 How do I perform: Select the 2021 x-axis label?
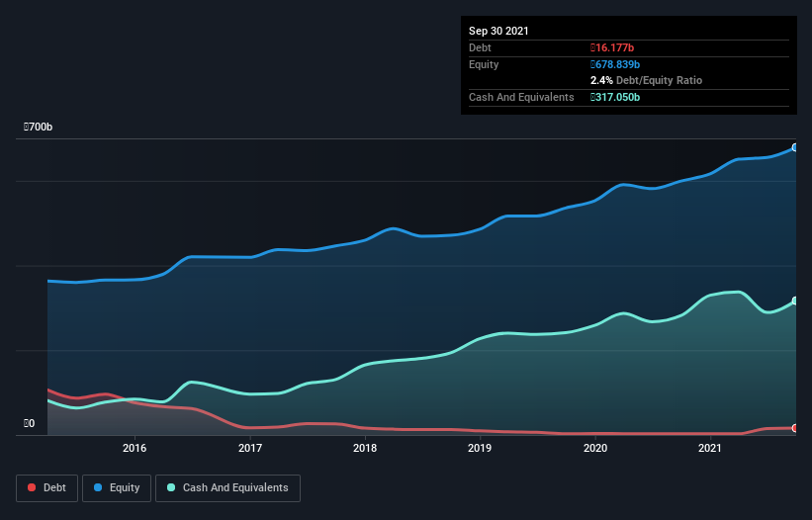[710, 448]
